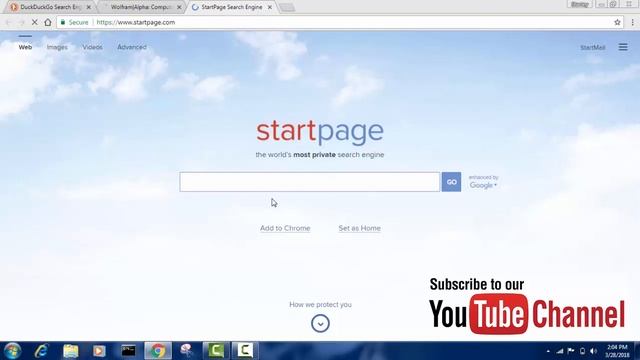
Task: Click the browser back arrow
Action: tap(9, 22)
